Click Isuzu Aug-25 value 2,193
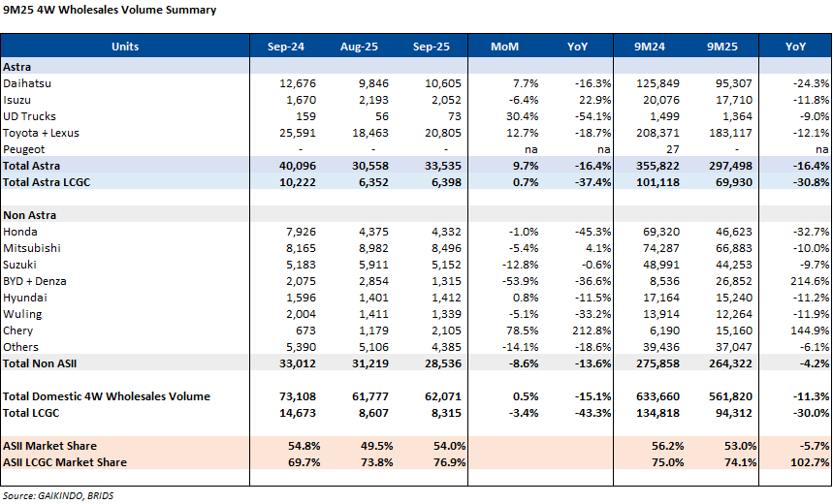 click(x=373, y=100)
